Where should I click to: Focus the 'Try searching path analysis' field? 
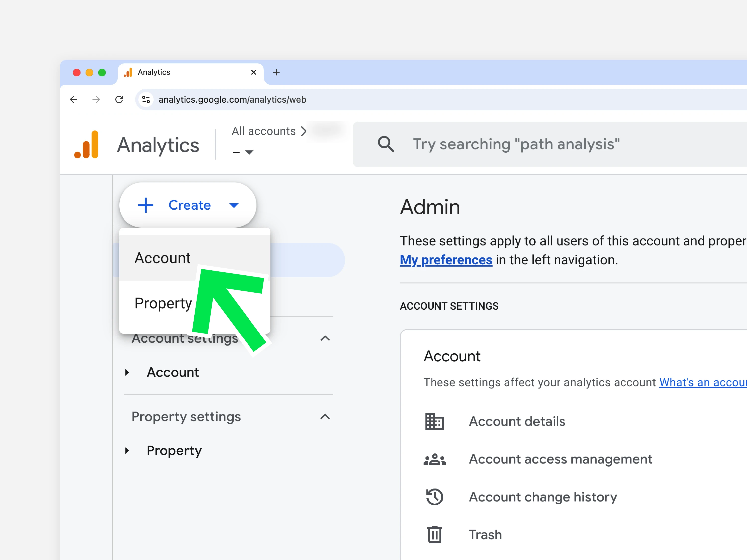pyautogui.click(x=550, y=144)
